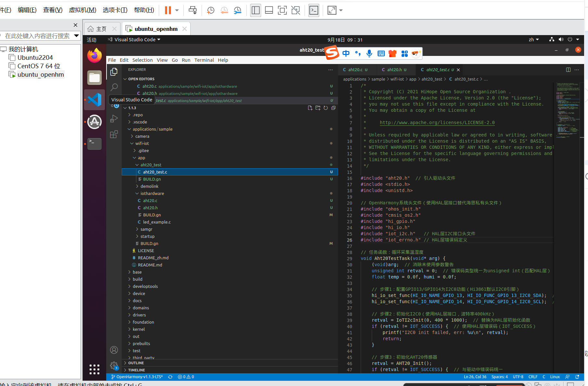Click OpenHarmony-v1.1.3-LTS branch in status bar
This screenshot has height=386, width=588.
[x=137, y=377]
